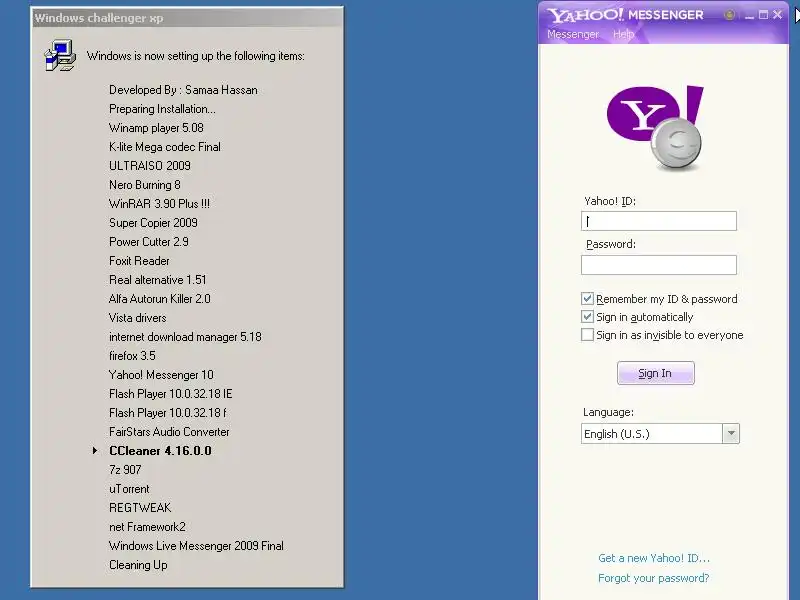Click 'Power Cutter 2.9' entry
This screenshot has width=800, height=600.
148,242
